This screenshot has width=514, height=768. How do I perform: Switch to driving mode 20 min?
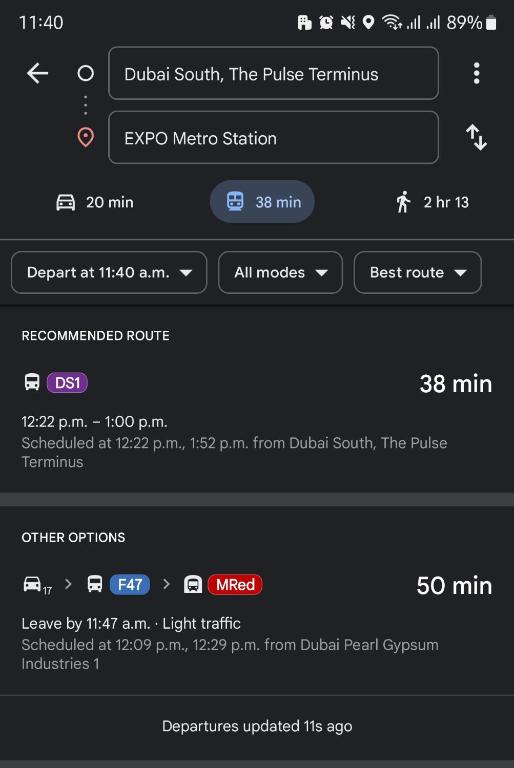pyautogui.click(x=95, y=202)
